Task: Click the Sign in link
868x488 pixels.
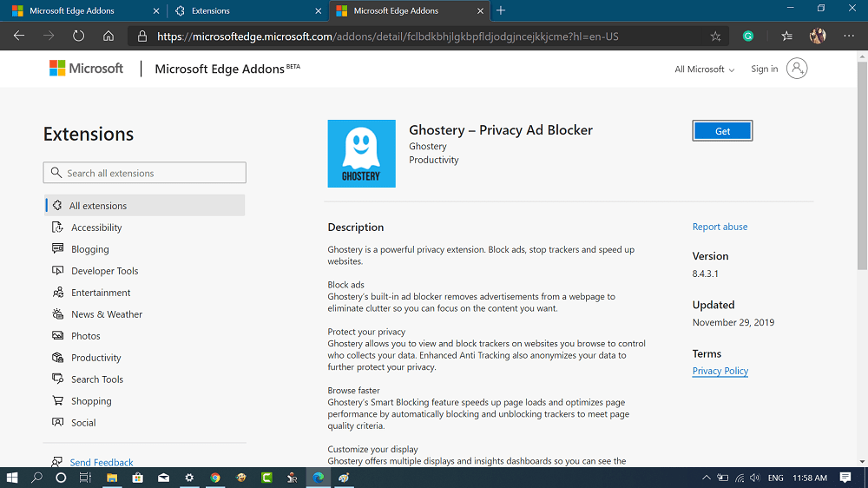Action: click(x=764, y=69)
